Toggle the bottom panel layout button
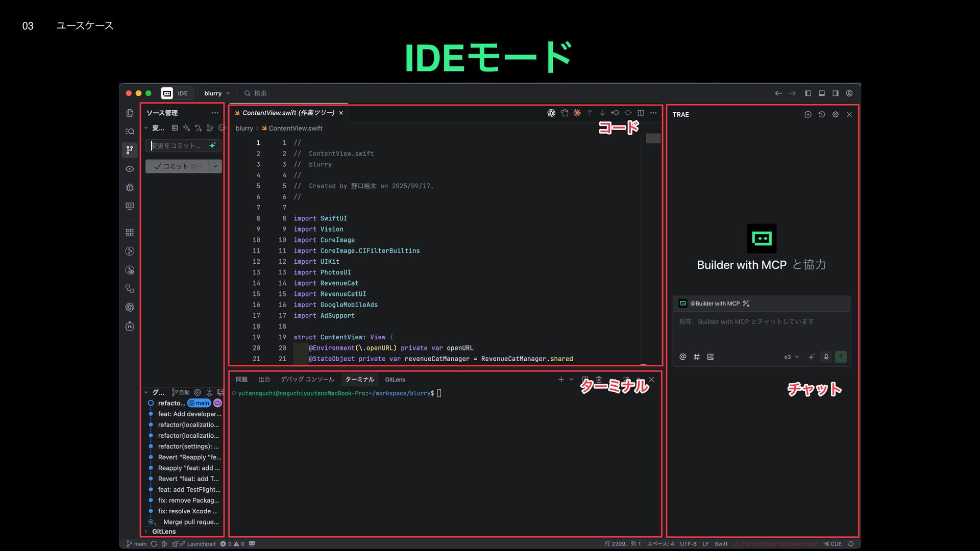980x551 pixels. (x=822, y=93)
